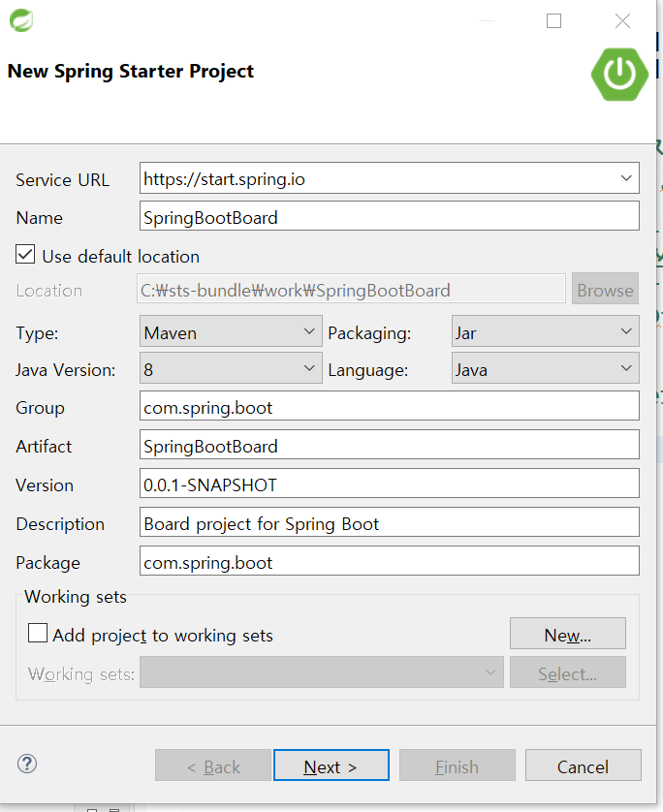This screenshot has height=812, width=663.
Task: Click the Package field com.spring.boot
Action: (x=390, y=561)
